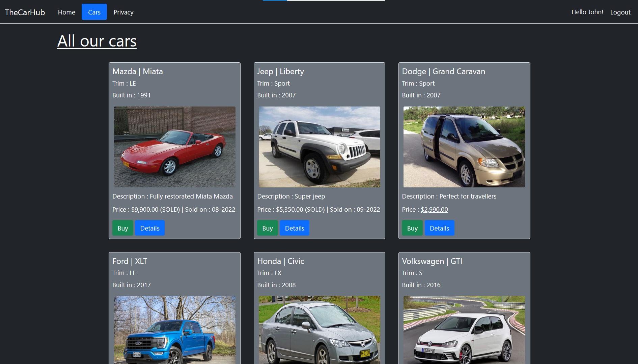This screenshot has height=364, width=638.
Task: Open TheCarHub brand link
Action: [25, 12]
